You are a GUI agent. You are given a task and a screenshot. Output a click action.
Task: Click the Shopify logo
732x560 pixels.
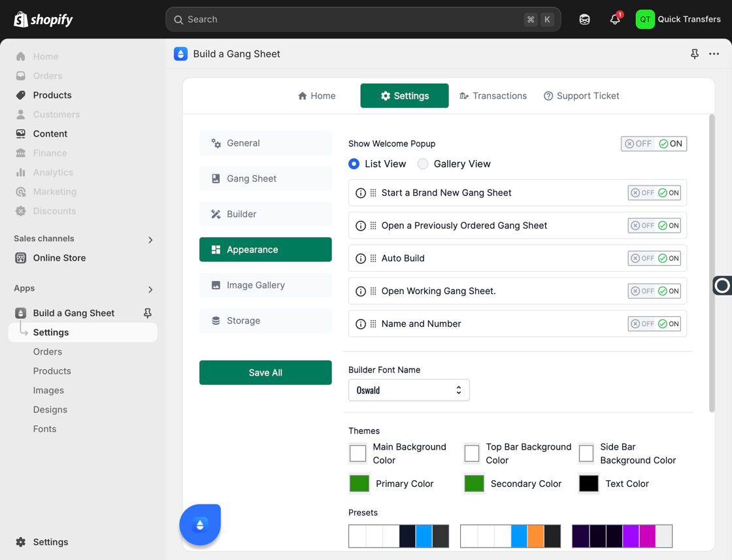(x=43, y=20)
